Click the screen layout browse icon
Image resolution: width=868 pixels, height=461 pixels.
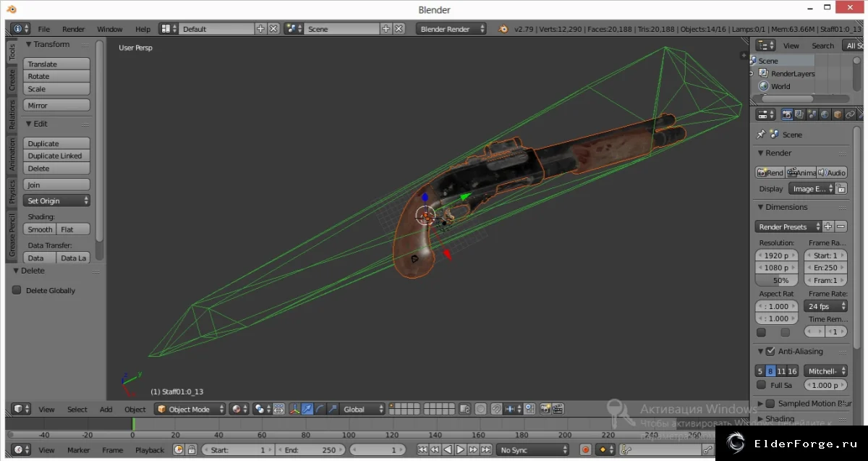point(169,29)
